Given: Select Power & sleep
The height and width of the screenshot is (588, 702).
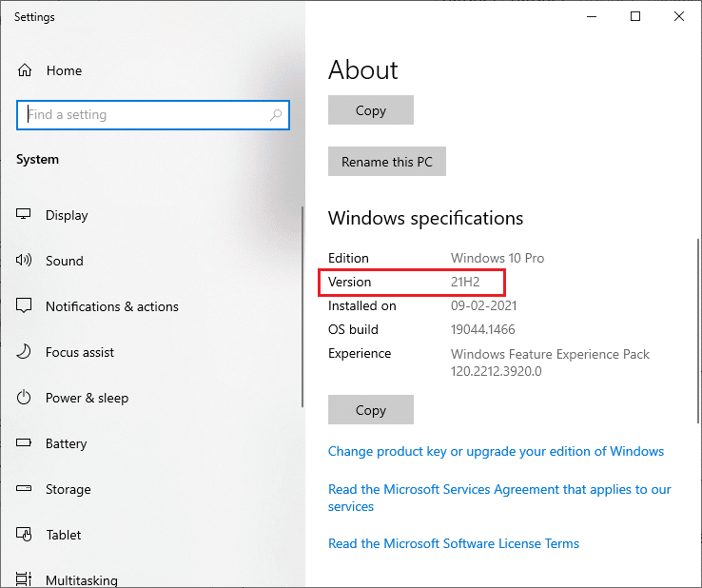Looking at the screenshot, I should tap(87, 398).
